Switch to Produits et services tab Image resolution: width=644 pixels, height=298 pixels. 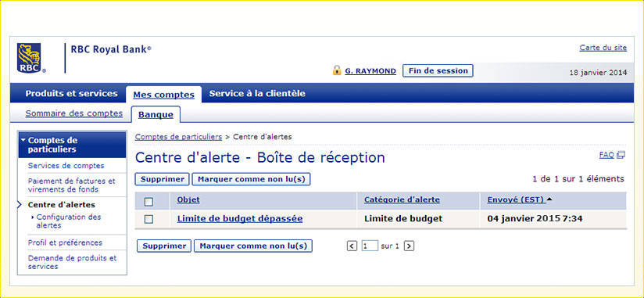point(71,93)
